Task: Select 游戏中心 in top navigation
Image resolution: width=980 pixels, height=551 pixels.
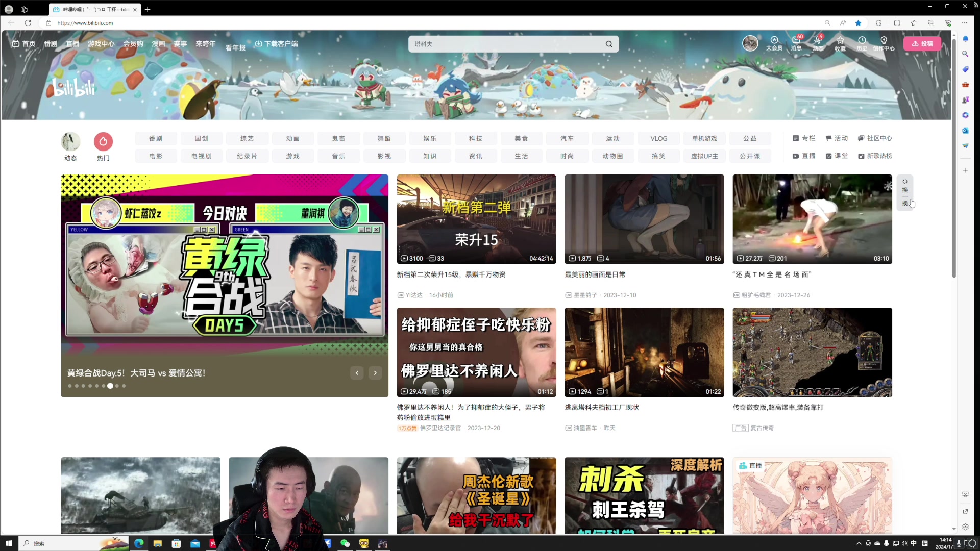Action: pyautogui.click(x=101, y=44)
